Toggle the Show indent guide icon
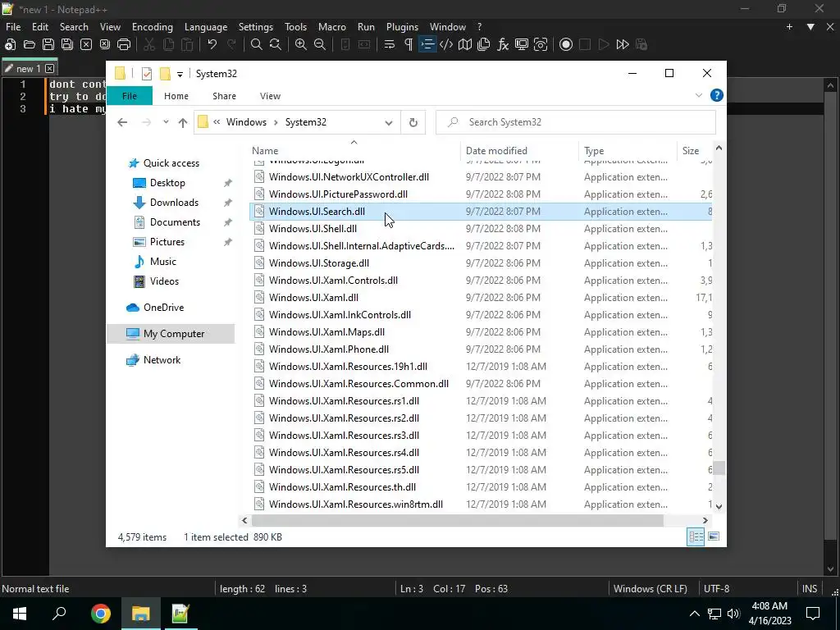Viewport: 840px width, 630px height. coord(427,44)
